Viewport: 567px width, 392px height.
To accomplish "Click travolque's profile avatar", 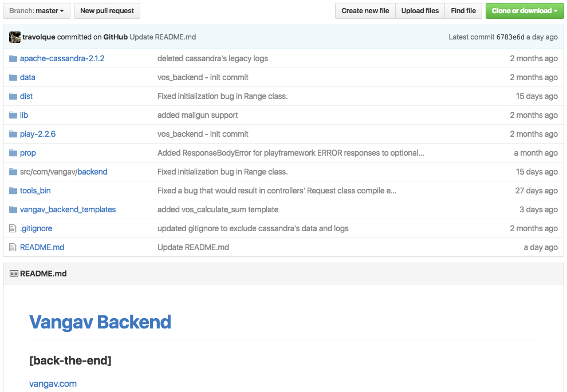I will [14, 37].
